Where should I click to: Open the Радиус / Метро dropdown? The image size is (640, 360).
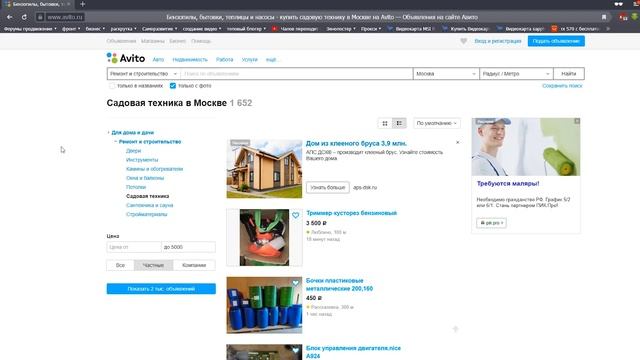516,74
